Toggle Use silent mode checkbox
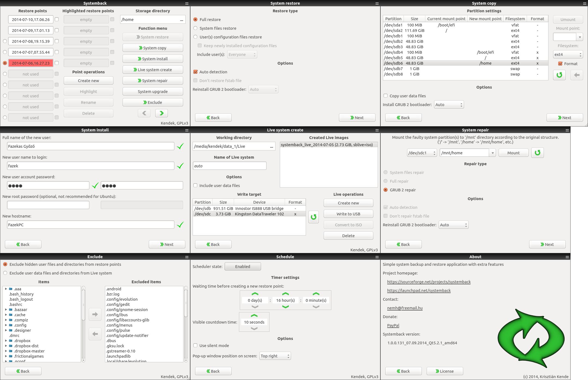This screenshot has width=588, height=380. click(195, 345)
